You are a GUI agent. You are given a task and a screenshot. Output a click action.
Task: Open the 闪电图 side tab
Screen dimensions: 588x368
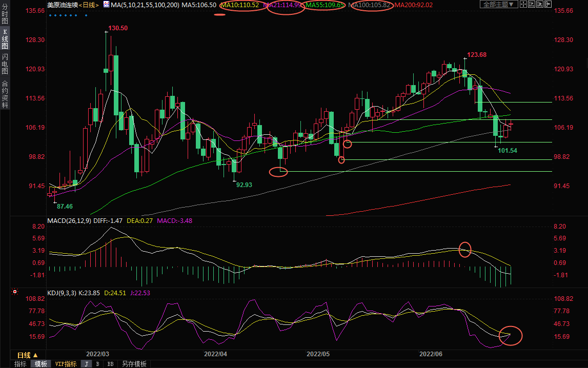(5, 64)
